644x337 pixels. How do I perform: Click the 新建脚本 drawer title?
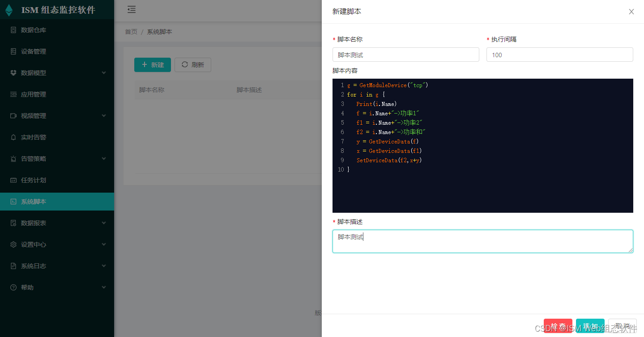point(347,12)
